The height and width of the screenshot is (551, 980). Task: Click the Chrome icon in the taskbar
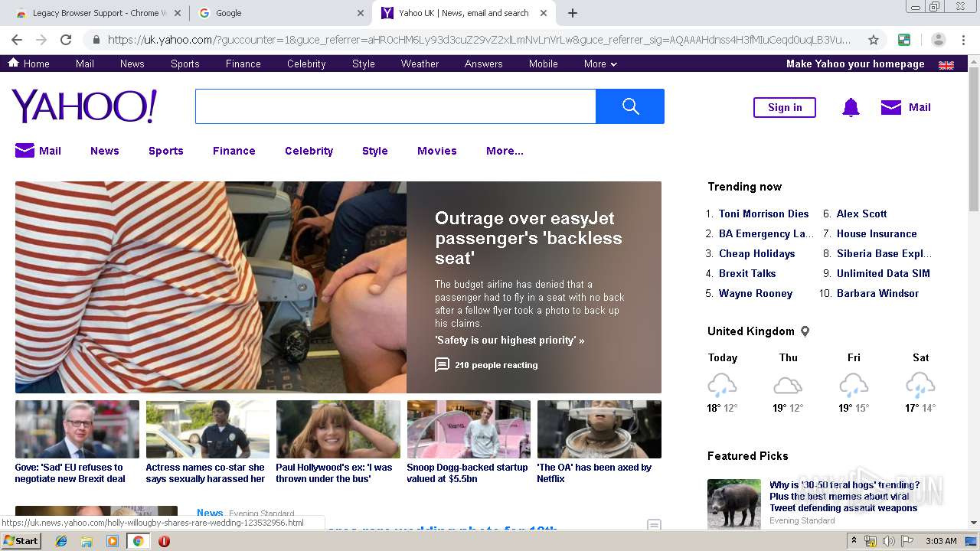[x=138, y=541]
